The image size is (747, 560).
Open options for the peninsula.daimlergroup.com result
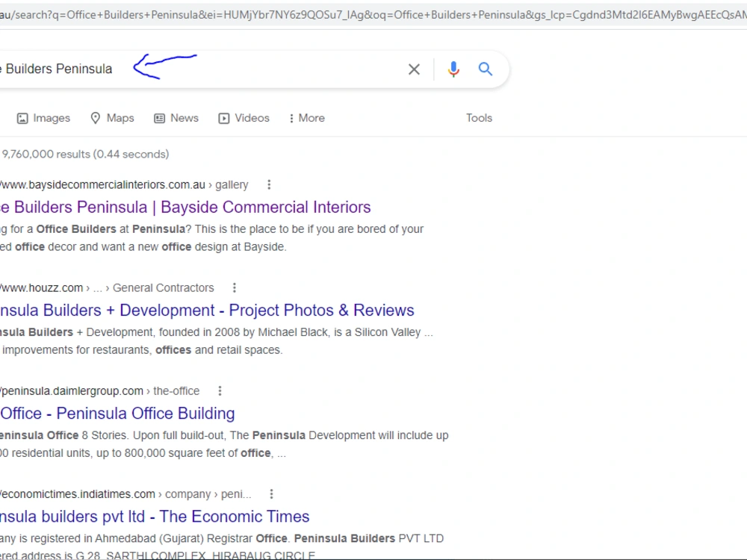coord(220,391)
